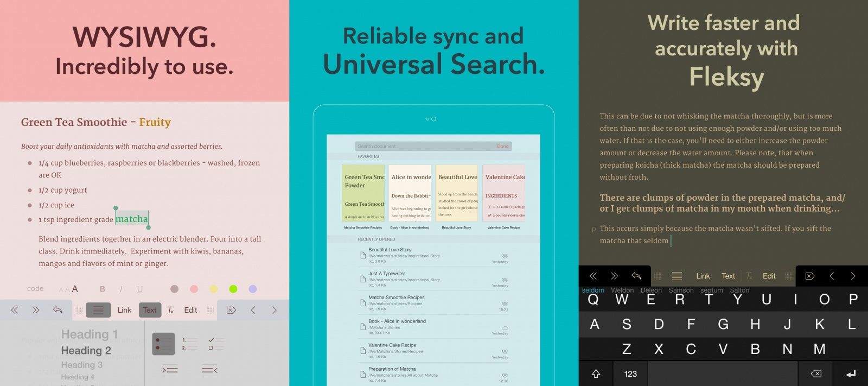Toggle bold formatting with the B button
This screenshot has height=386, width=868.
coord(102,289)
